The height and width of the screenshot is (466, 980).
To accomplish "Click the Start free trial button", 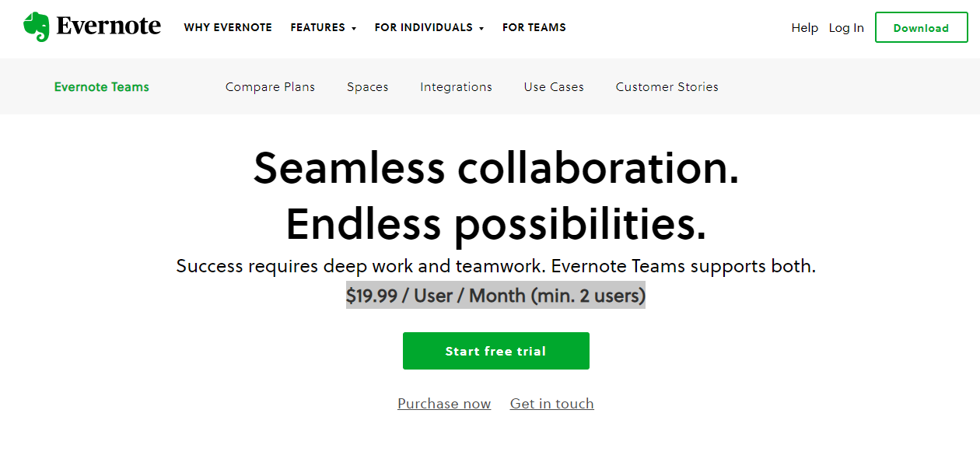I will tap(495, 350).
